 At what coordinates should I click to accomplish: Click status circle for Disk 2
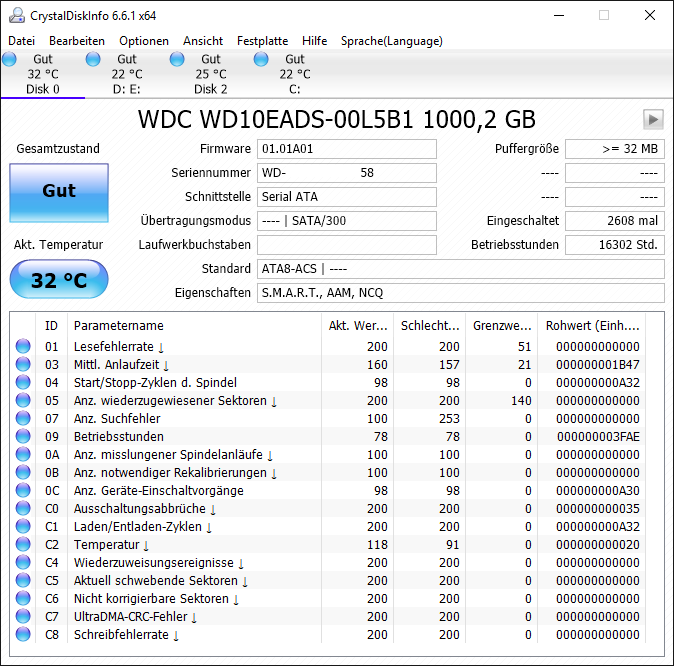[177, 59]
